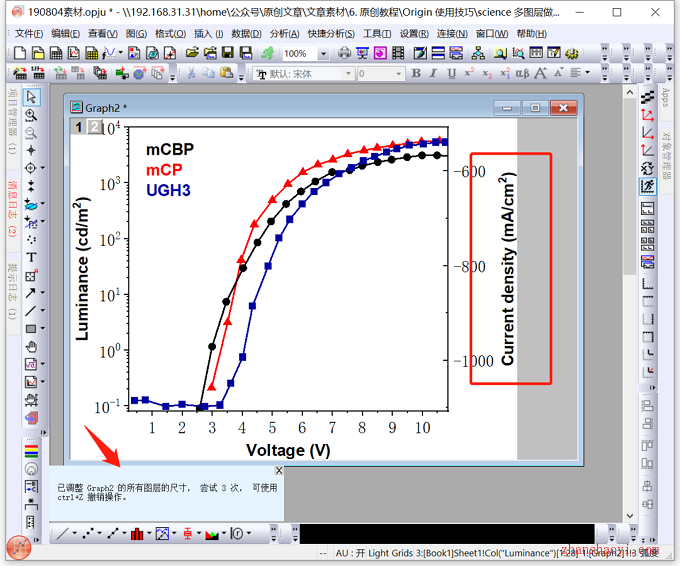This screenshot has width=680, height=566.
Task: Click the slide show presentation icon
Action: (x=362, y=53)
